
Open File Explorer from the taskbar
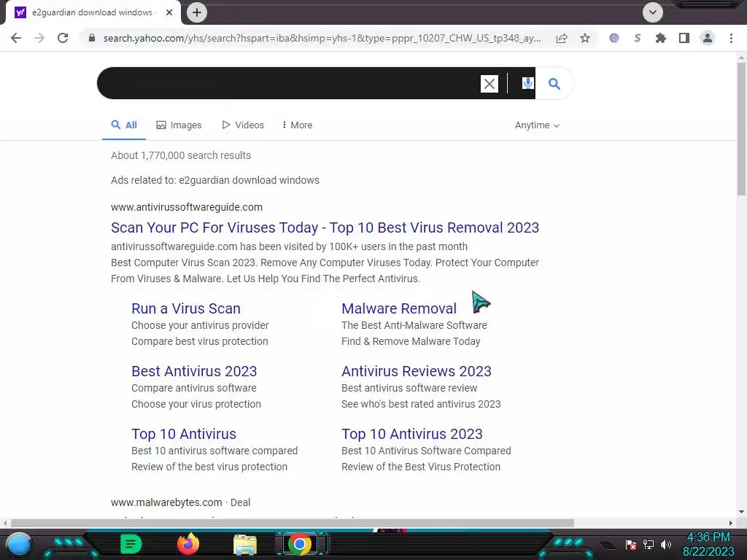(x=245, y=545)
